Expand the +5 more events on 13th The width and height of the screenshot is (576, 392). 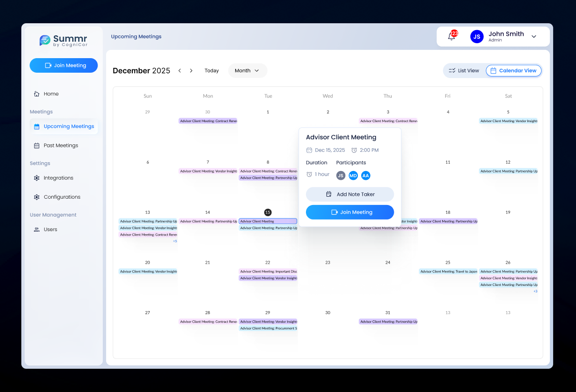point(175,241)
